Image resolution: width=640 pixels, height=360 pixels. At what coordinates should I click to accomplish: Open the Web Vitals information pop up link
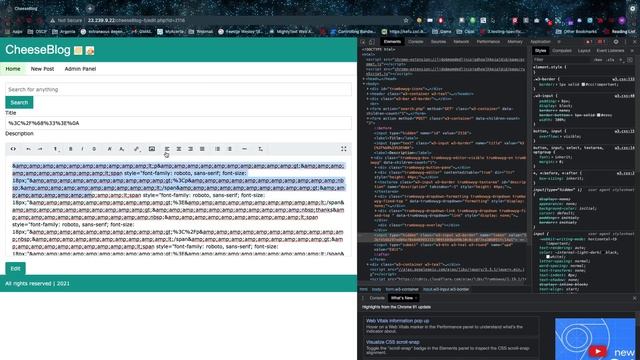(398, 321)
